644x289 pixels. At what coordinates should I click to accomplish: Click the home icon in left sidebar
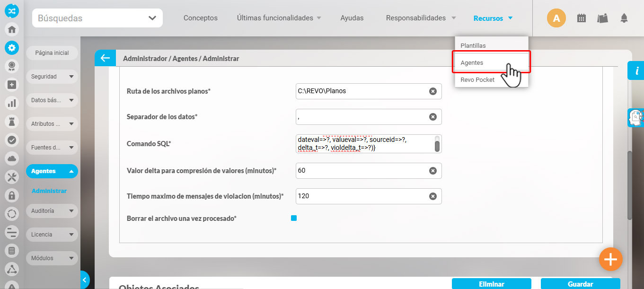tap(12, 29)
